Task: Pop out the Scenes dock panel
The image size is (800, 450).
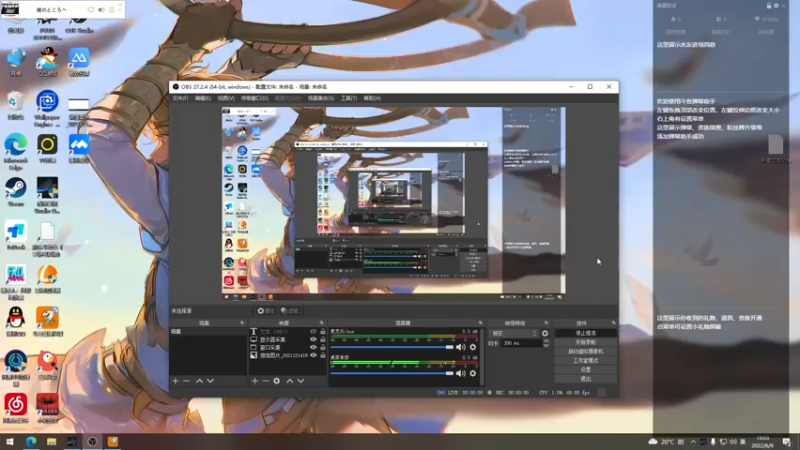Action: coord(242,323)
